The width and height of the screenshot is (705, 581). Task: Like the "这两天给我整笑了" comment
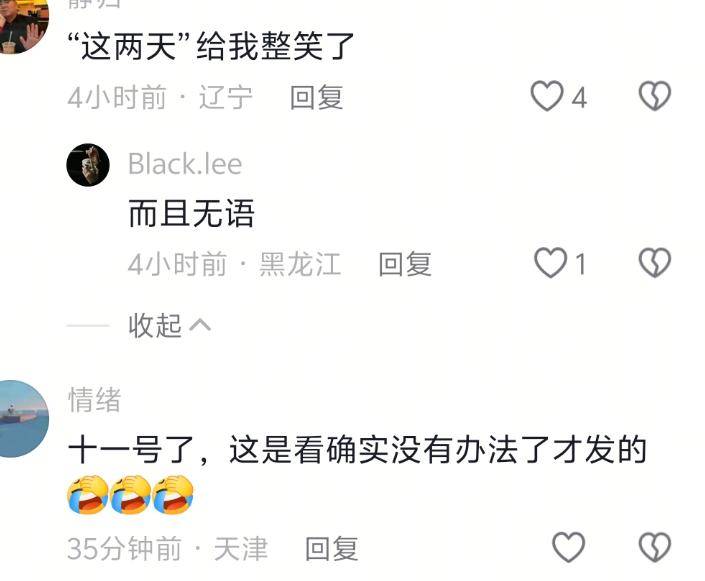point(547,96)
